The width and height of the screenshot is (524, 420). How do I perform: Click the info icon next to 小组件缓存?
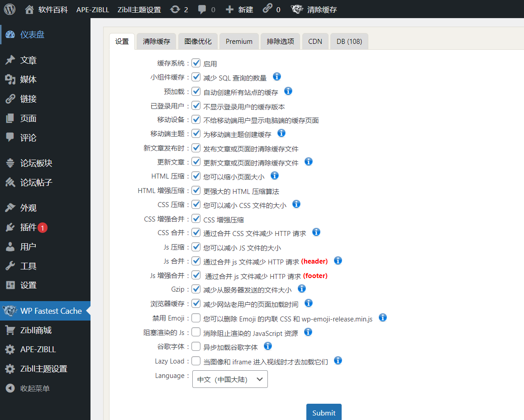tap(277, 77)
